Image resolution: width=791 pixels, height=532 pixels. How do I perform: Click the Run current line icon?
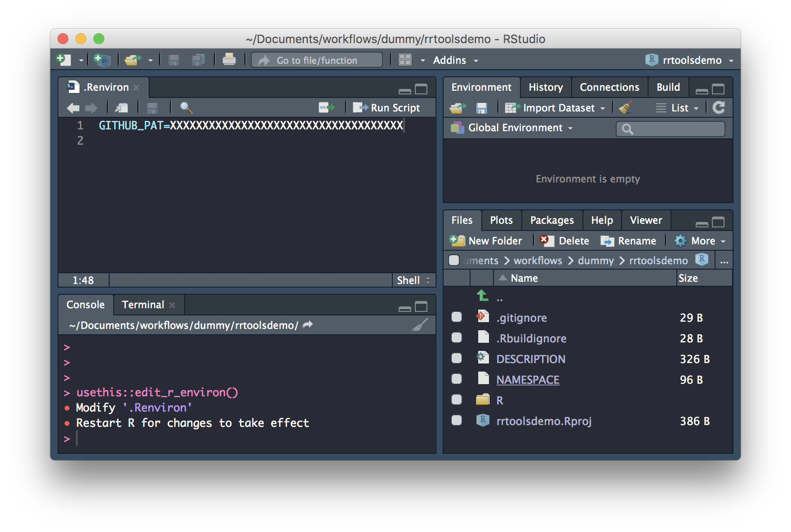327,107
